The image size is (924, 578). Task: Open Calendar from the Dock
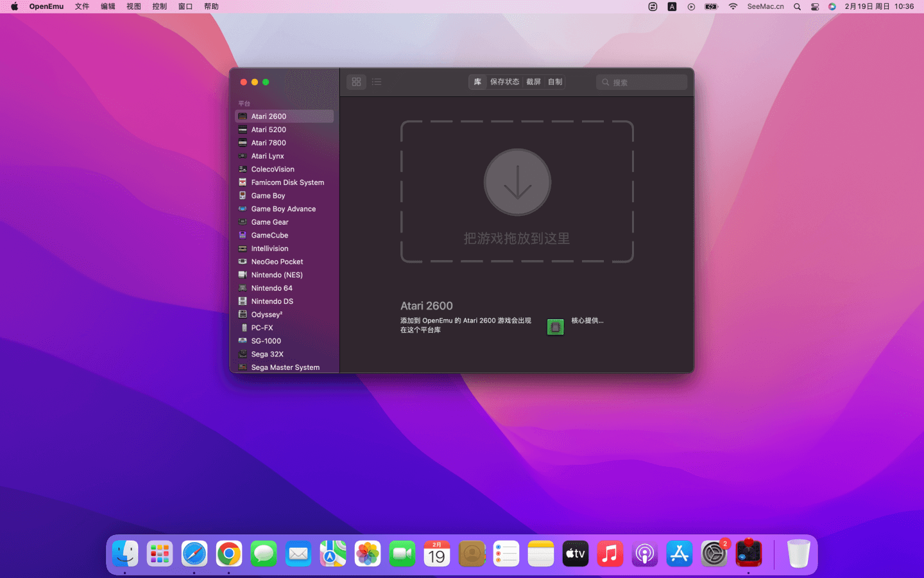(x=437, y=554)
